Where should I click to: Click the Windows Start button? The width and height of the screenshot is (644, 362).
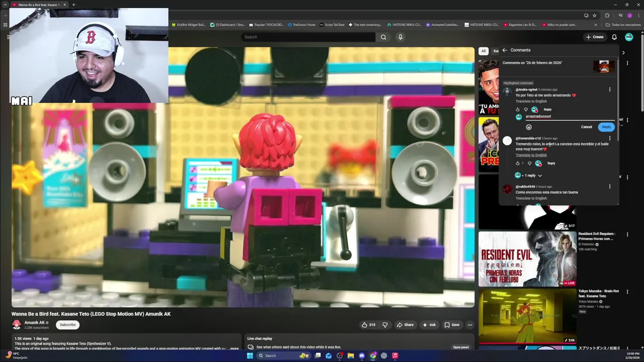point(250,355)
